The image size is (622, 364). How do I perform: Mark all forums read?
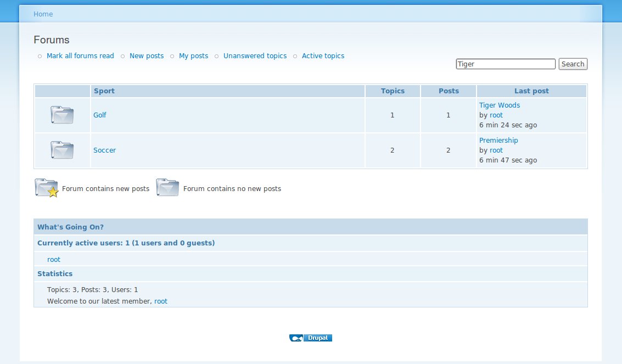pos(80,56)
